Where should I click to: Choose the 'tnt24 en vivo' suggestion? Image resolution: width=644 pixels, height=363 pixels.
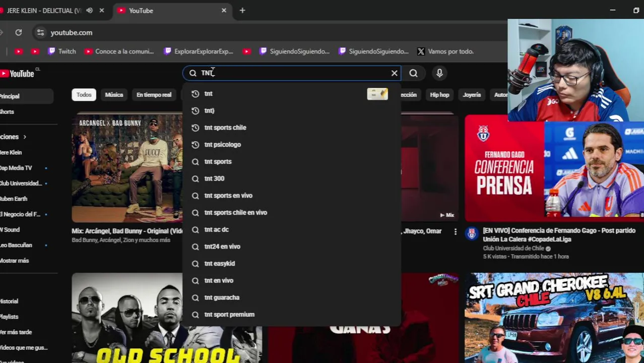[292, 247]
